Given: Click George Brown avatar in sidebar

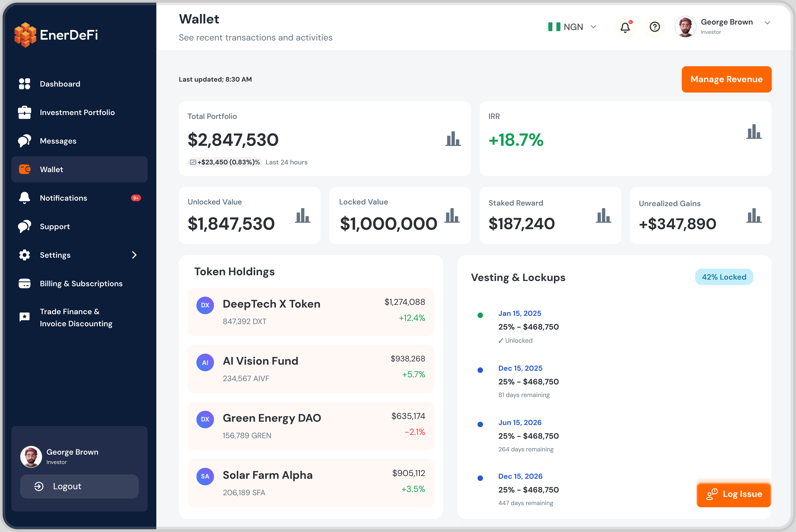Looking at the screenshot, I should point(31,456).
